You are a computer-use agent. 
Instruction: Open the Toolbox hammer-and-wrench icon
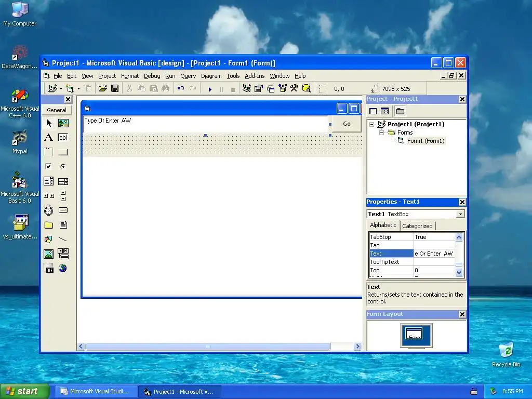pos(294,89)
